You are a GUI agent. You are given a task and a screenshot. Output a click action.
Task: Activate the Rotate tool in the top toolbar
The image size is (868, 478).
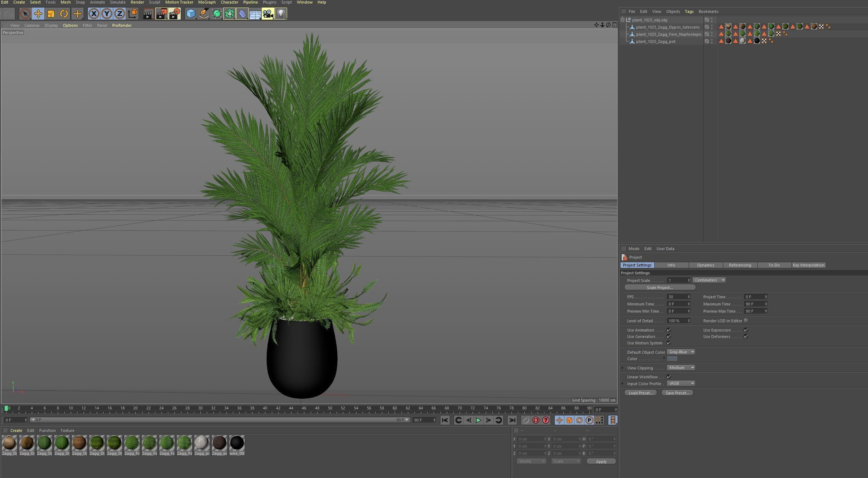pos(64,14)
